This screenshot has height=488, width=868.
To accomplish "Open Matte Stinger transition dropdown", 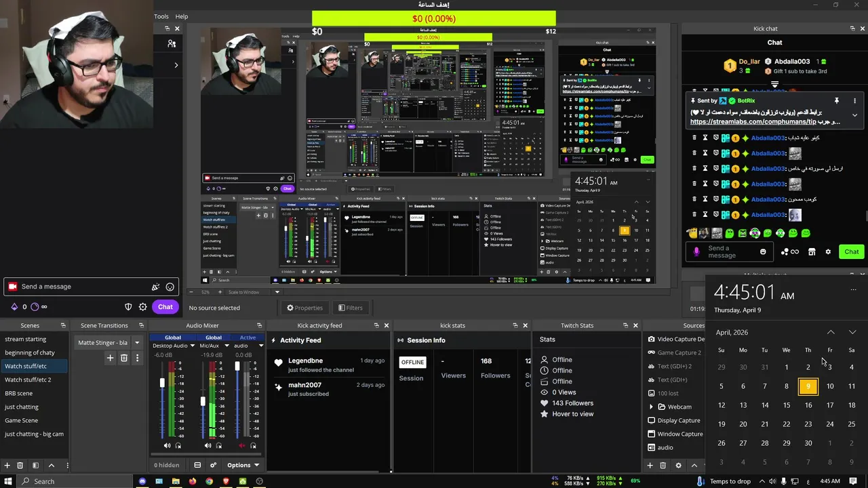I will (137, 342).
